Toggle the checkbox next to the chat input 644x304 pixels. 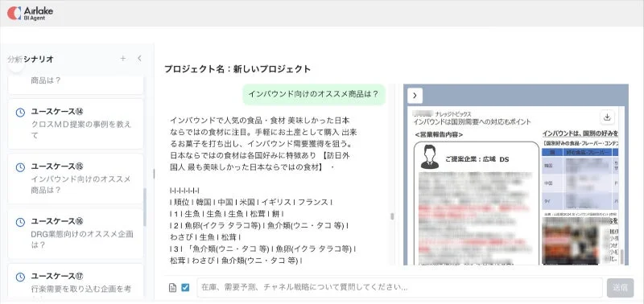[185, 288]
